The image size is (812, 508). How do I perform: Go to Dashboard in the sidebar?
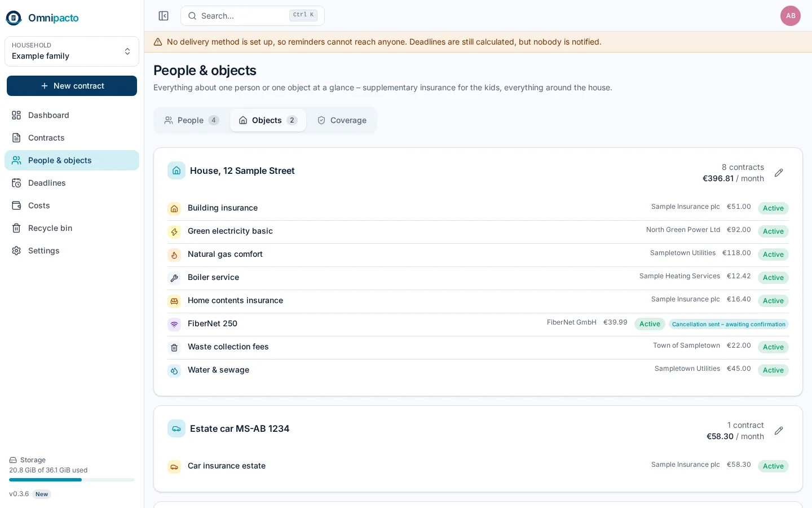click(72, 115)
